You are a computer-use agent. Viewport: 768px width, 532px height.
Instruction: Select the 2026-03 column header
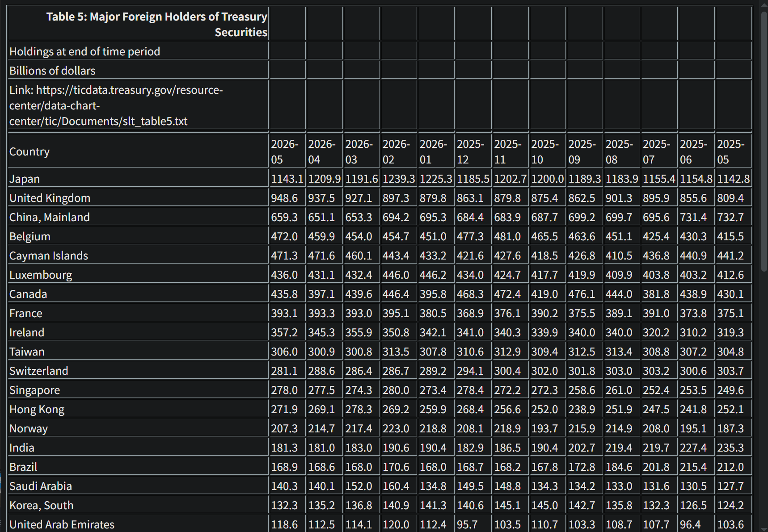[x=362, y=151]
